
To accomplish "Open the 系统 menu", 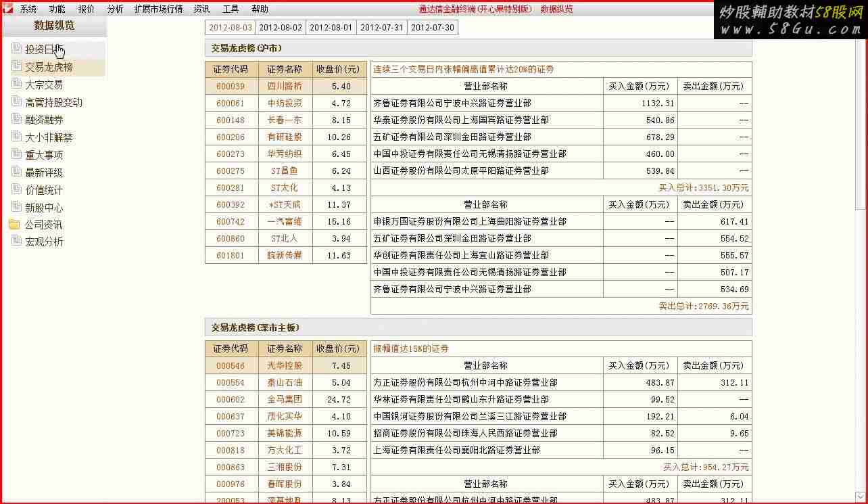I will (28, 9).
